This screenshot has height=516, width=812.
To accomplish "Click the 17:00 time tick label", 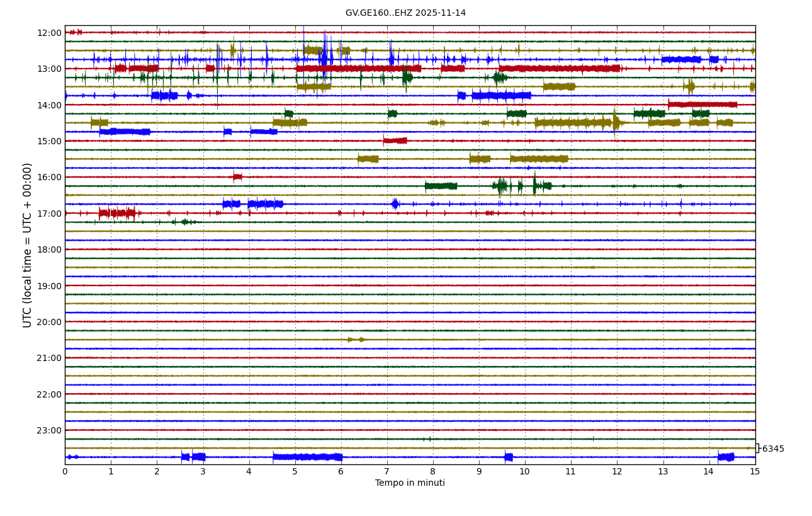I will point(49,214).
